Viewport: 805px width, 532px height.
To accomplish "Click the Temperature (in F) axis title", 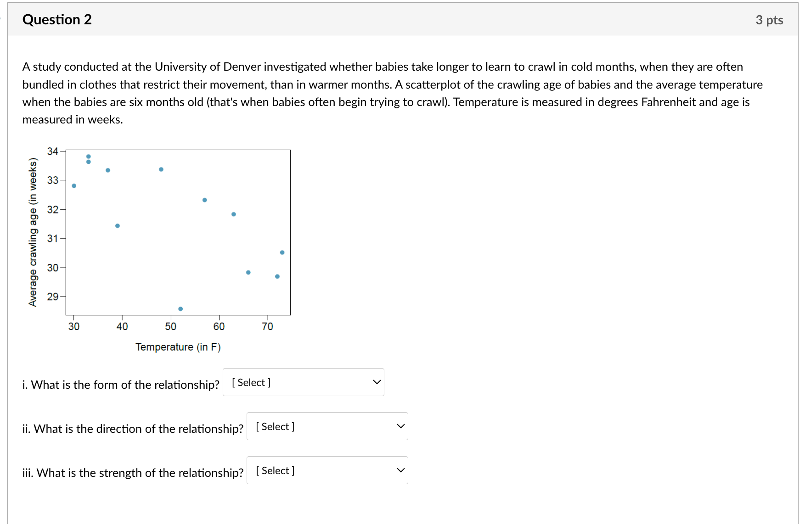I will click(x=178, y=347).
